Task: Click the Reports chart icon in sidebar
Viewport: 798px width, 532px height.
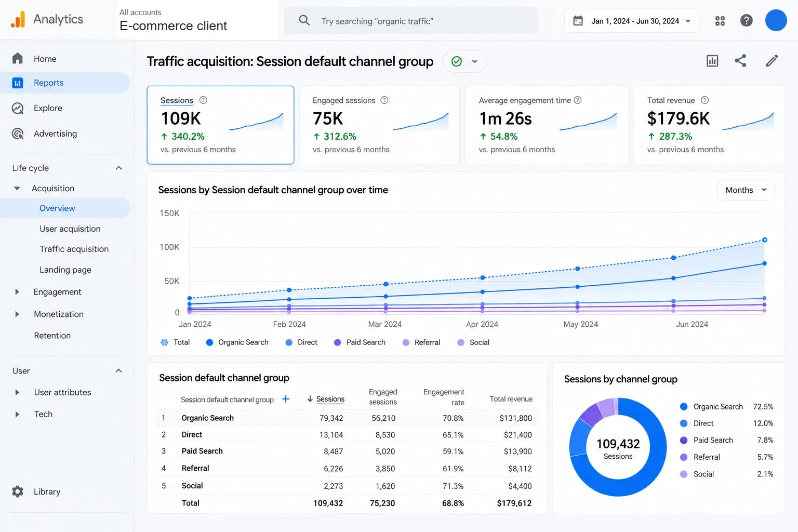Action: click(18, 83)
